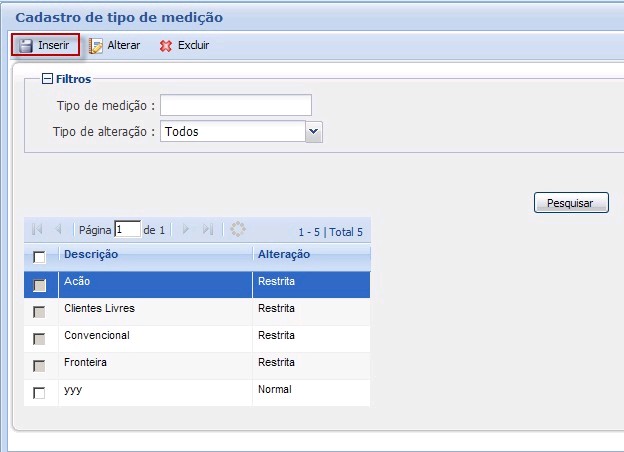Go to next page of grid
The width and height of the screenshot is (624, 452).
click(186, 230)
